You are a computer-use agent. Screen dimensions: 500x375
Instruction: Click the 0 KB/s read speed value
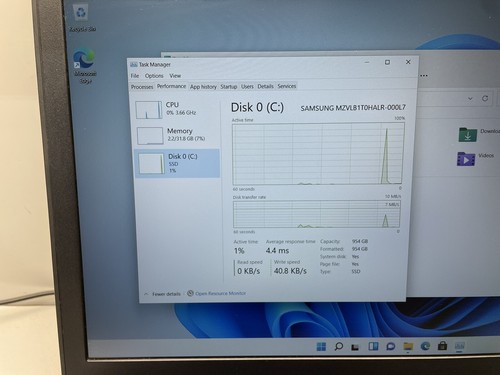pyautogui.click(x=249, y=271)
